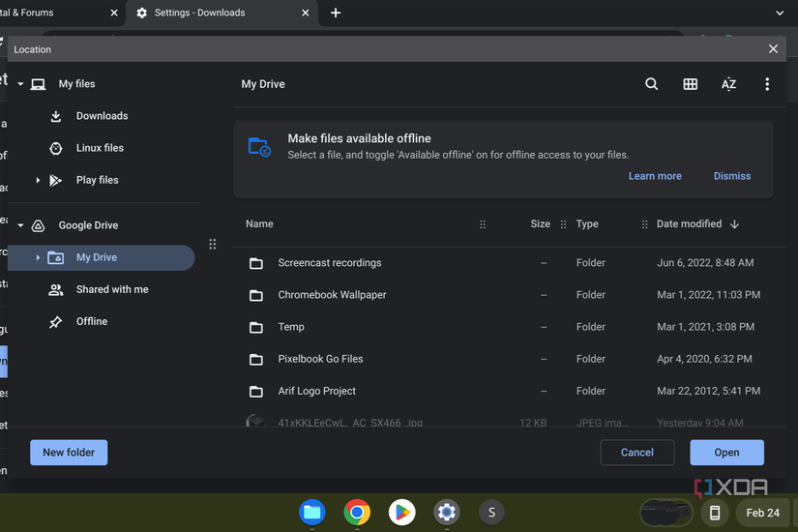
Task: Click the Downloads arrow icon in sidebar
Action: pos(56,117)
